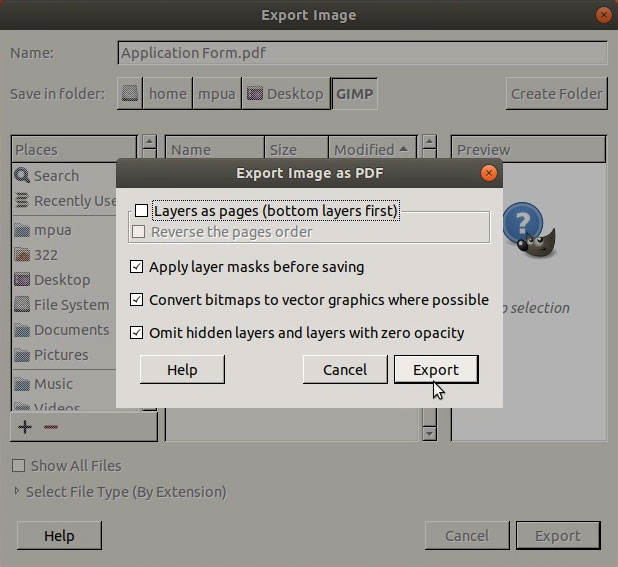Click the Create Folder button
This screenshot has height=567, width=618.
click(557, 93)
